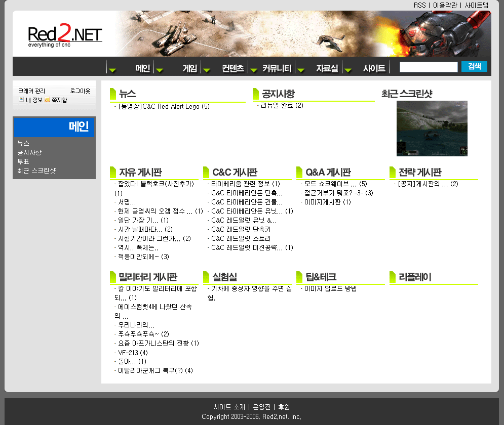Click green icon beside 리플레이 heading
This screenshot has width=504, height=425.
click(393, 277)
